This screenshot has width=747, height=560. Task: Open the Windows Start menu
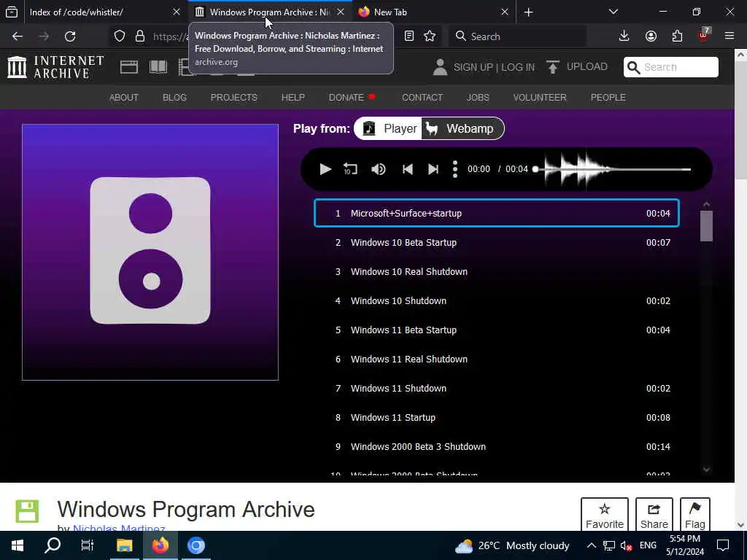click(18, 545)
